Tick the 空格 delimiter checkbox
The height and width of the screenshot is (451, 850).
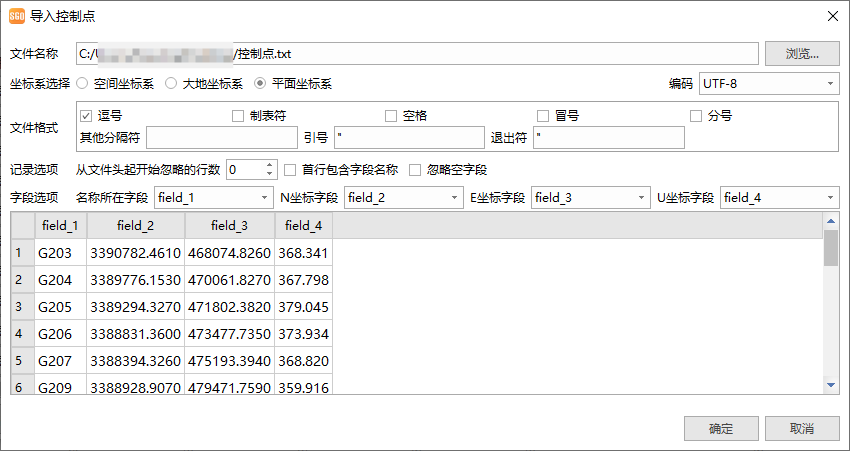[392, 116]
